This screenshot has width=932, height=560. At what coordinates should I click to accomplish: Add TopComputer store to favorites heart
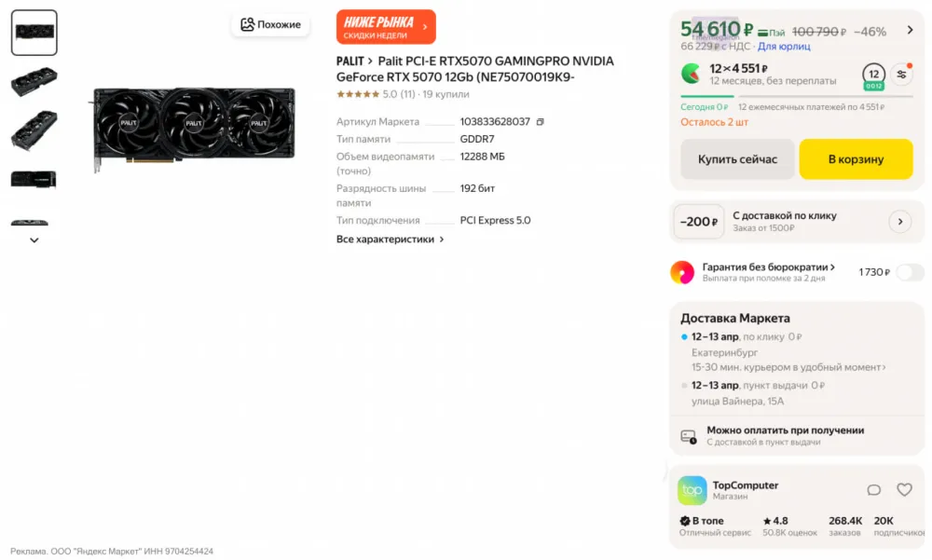[904, 490]
